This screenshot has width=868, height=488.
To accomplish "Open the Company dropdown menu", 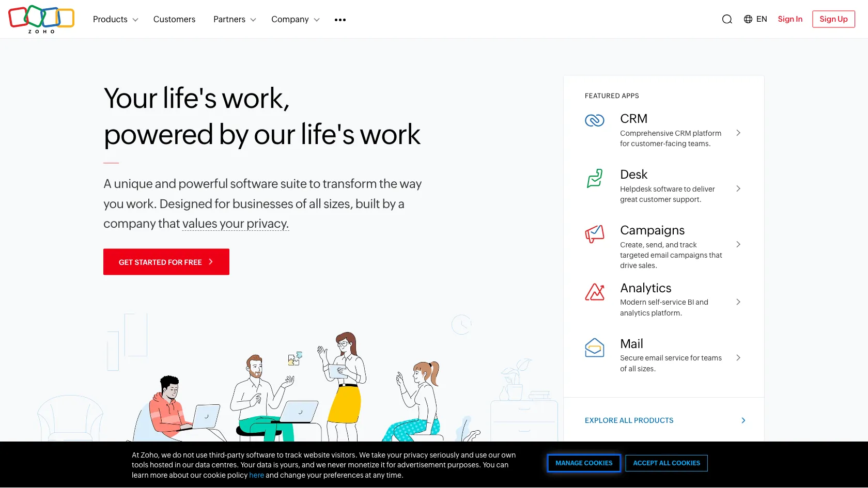I will pos(295,19).
